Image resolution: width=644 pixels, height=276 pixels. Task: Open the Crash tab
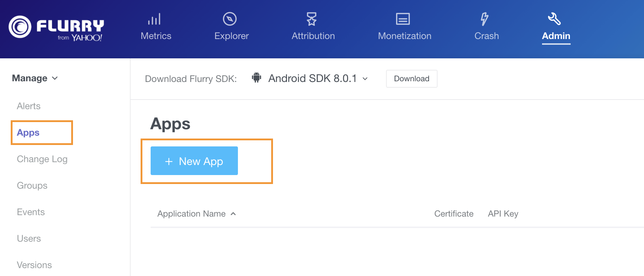487,36
